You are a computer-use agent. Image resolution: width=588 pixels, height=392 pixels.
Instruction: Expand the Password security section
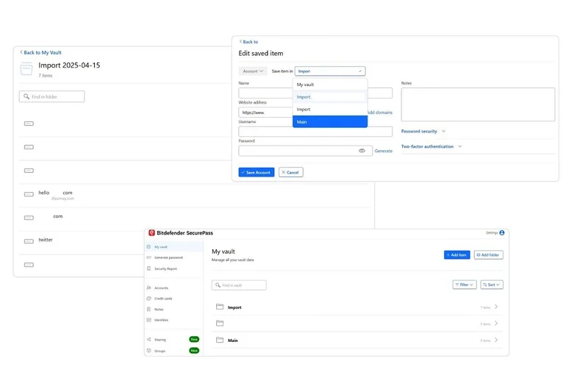423,132
